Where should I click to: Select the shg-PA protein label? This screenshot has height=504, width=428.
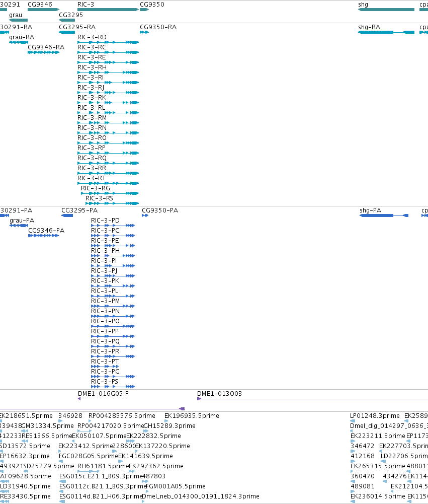click(371, 210)
